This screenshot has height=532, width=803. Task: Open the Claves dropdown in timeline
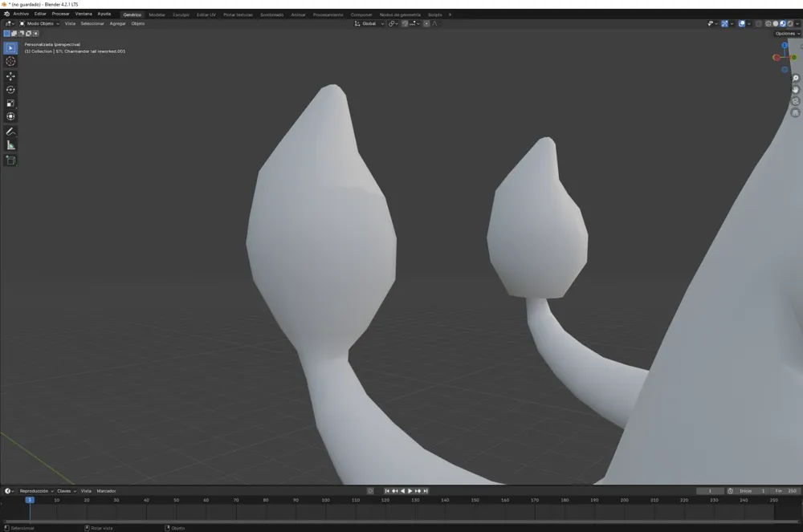(x=67, y=490)
